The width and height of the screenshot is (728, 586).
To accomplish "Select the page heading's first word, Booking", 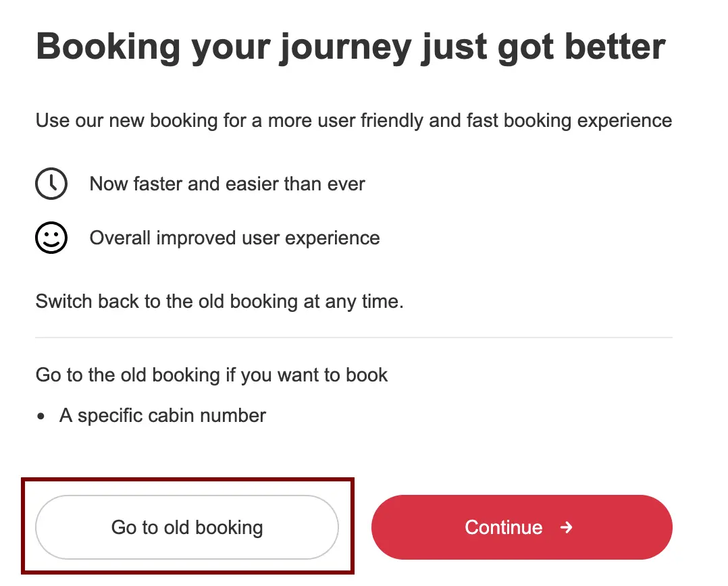I will (108, 47).
